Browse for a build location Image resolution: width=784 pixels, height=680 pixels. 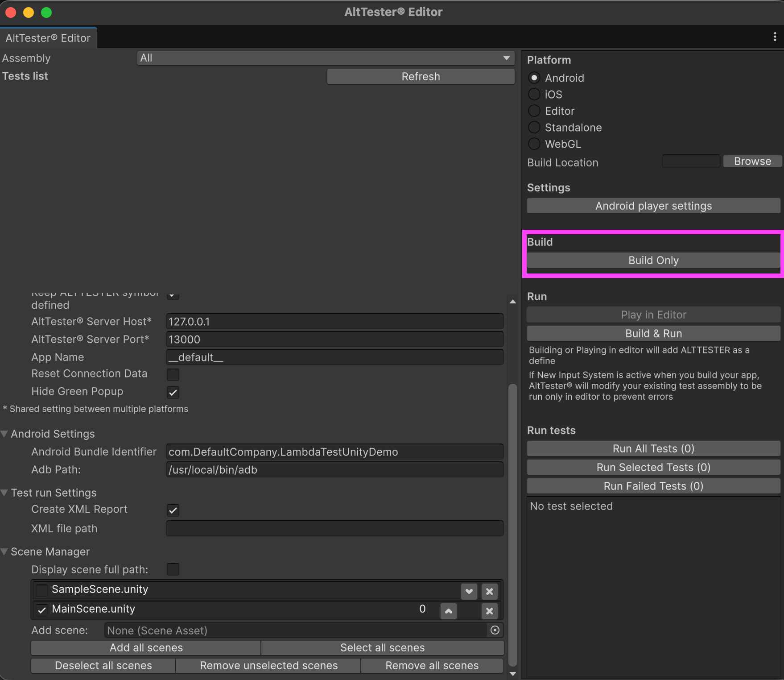[x=752, y=161]
